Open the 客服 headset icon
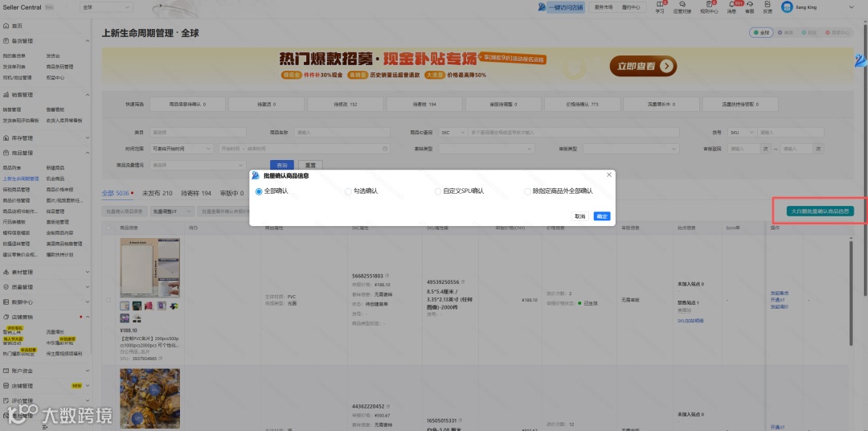Image resolution: width=868 pixels, height=431 pixels. [749, 5]
